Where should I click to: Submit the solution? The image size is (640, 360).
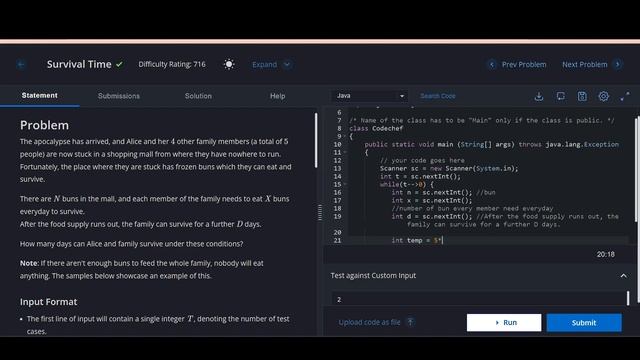tap(584, 322)
